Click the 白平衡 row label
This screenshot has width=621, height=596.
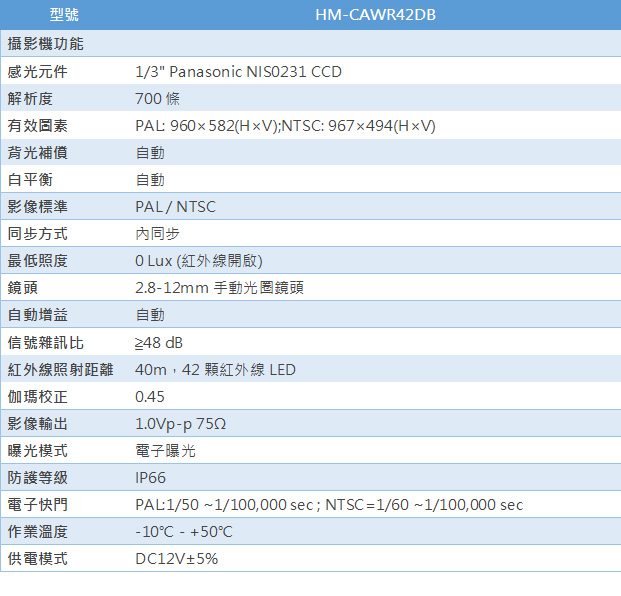(x=30, y=180)
